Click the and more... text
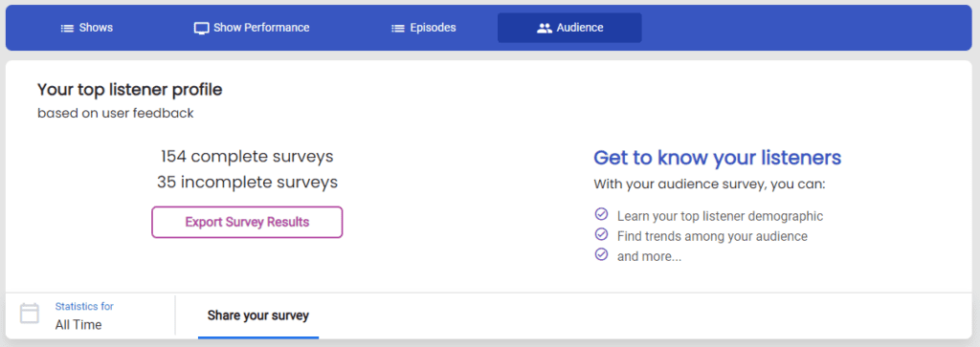Screen dimensions: 980x347 click(x=650, y=256)
